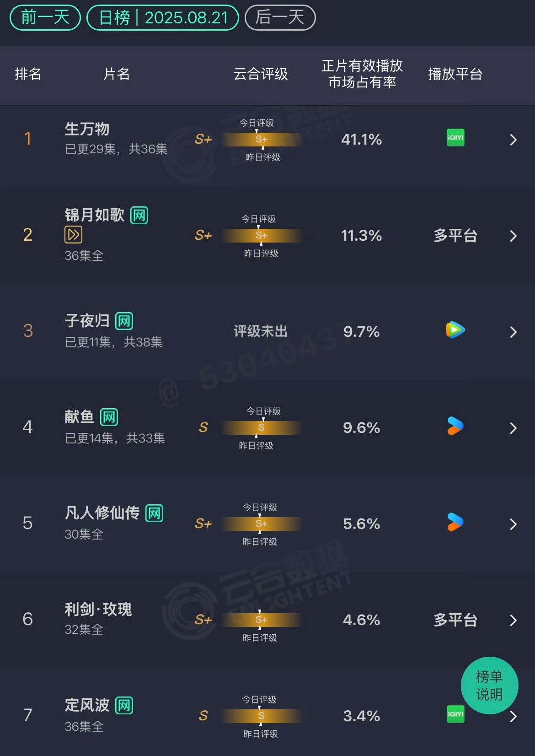Tap the 网 badge next to 子夜归

[124, 321]
